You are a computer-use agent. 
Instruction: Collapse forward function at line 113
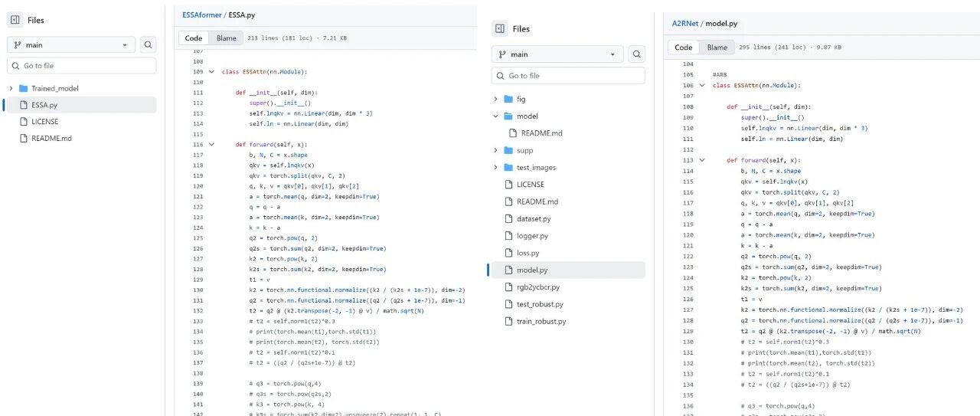(702, 160)
